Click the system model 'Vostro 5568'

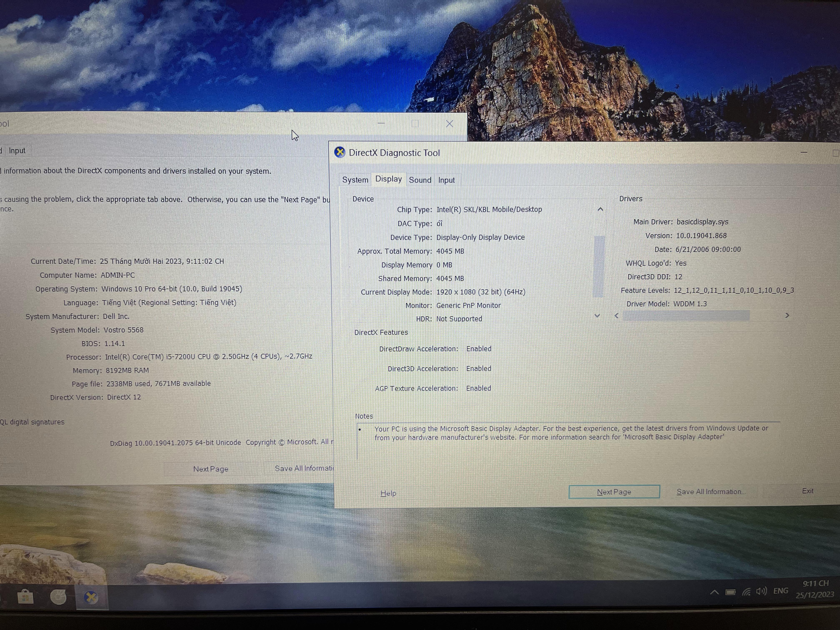click(123, 330)
